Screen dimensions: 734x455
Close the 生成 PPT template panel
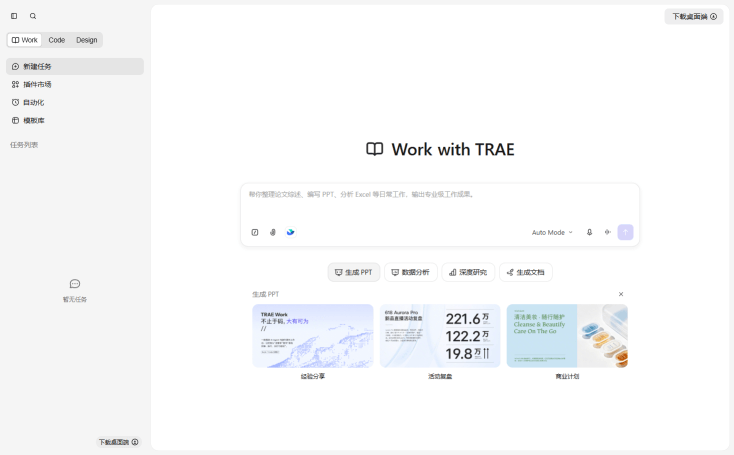coord(621,294)
